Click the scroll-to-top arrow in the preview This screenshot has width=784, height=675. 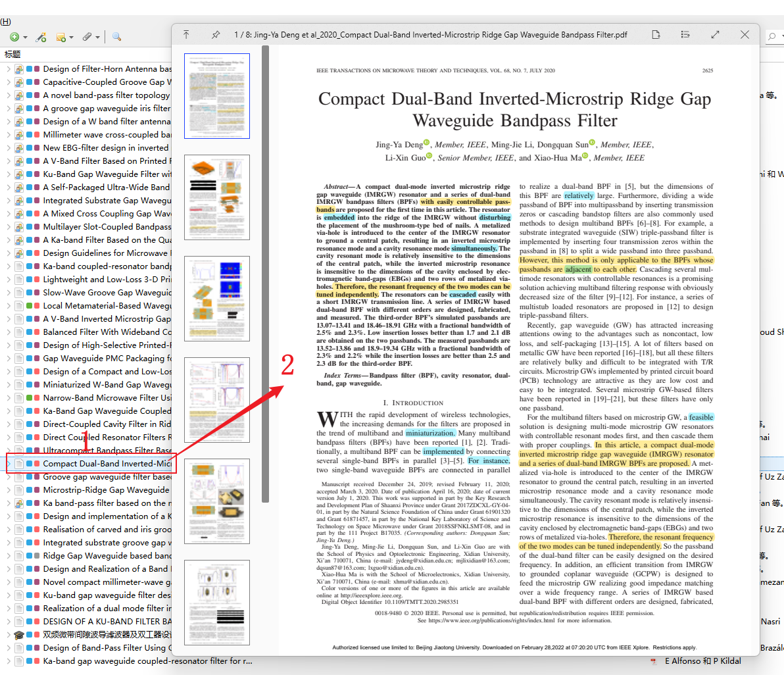coord(186,34)
